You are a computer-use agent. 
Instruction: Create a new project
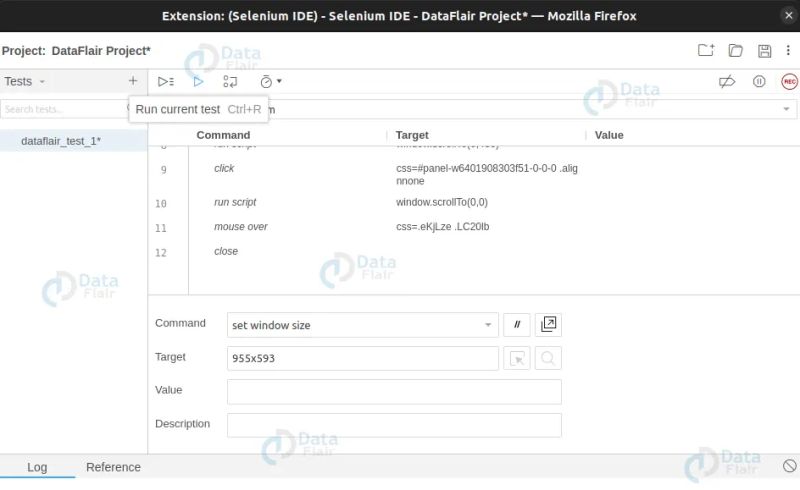pos(706,50)
